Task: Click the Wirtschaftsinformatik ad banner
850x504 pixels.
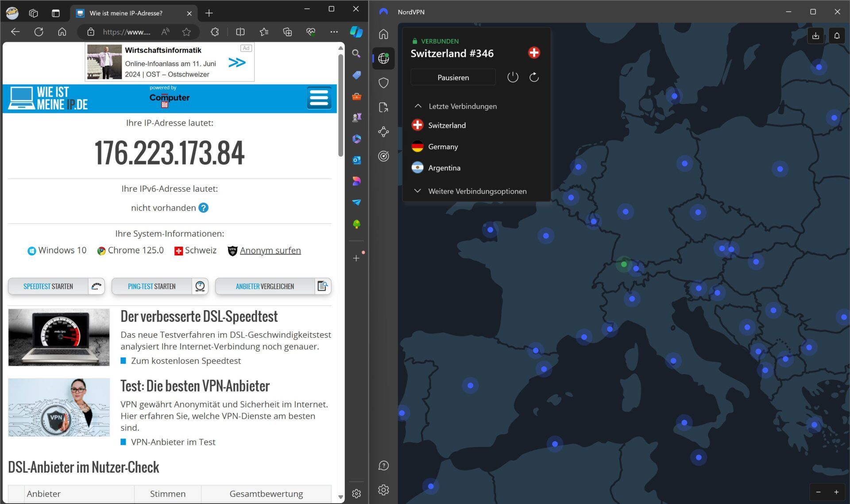Action: tap(170, 62)
